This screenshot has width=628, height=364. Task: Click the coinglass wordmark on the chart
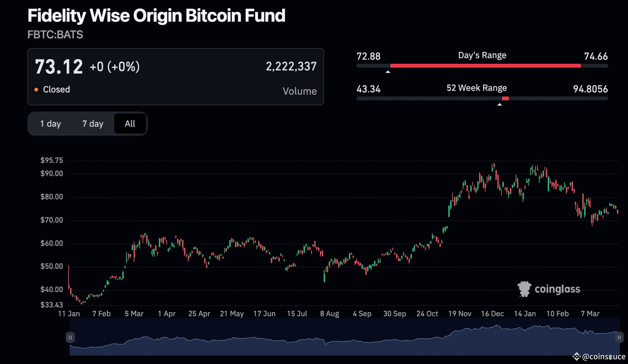558,289
